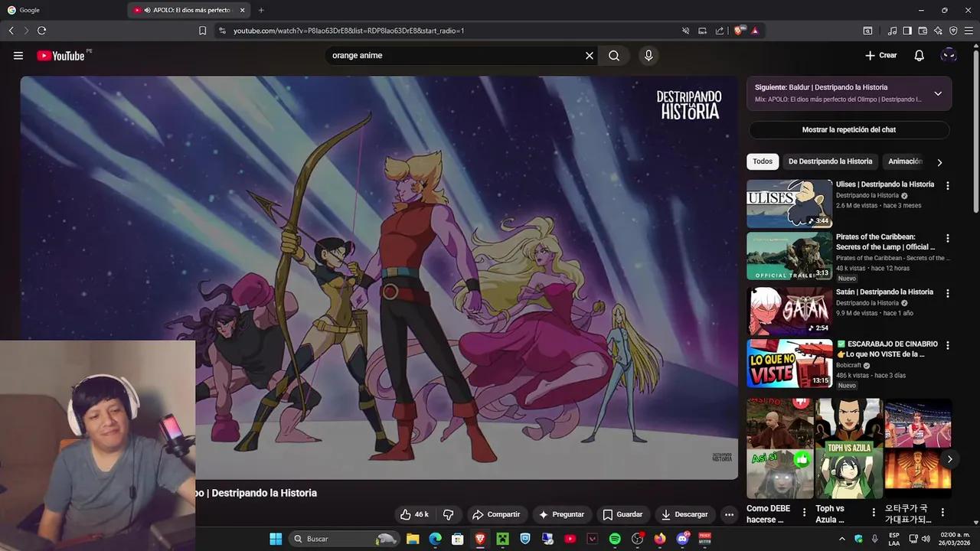Toggle the browser sidebar panel
The image size is (980, 551).
907,31
